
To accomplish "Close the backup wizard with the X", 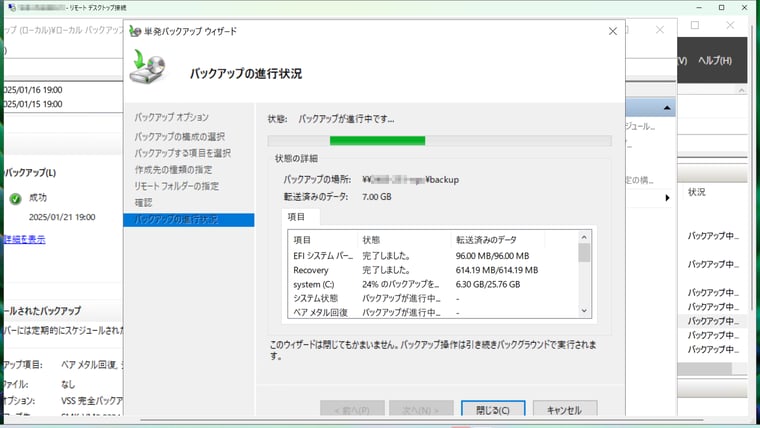I will click(613, 31).
